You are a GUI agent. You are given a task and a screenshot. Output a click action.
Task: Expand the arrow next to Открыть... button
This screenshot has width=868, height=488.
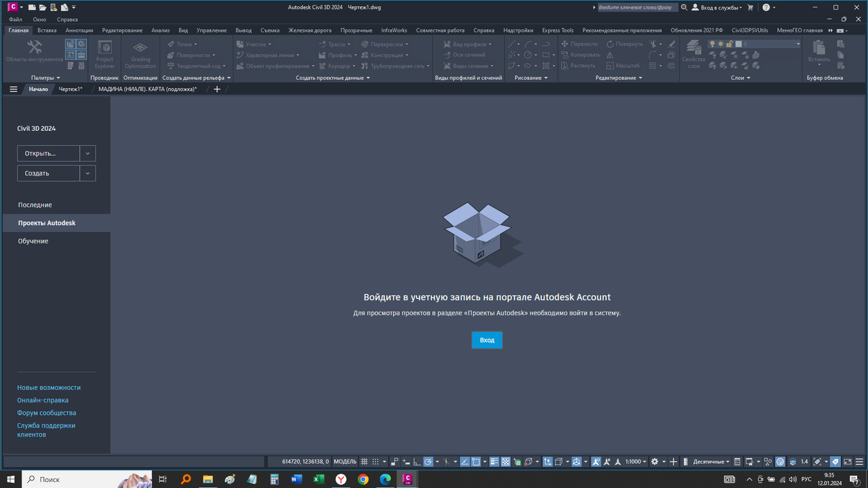tap(87, 153)
